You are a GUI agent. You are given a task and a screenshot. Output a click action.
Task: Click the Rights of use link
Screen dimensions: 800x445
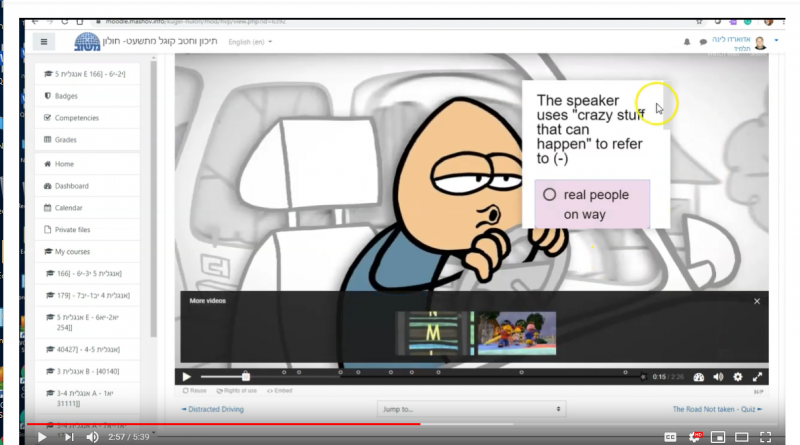[236, 391]
